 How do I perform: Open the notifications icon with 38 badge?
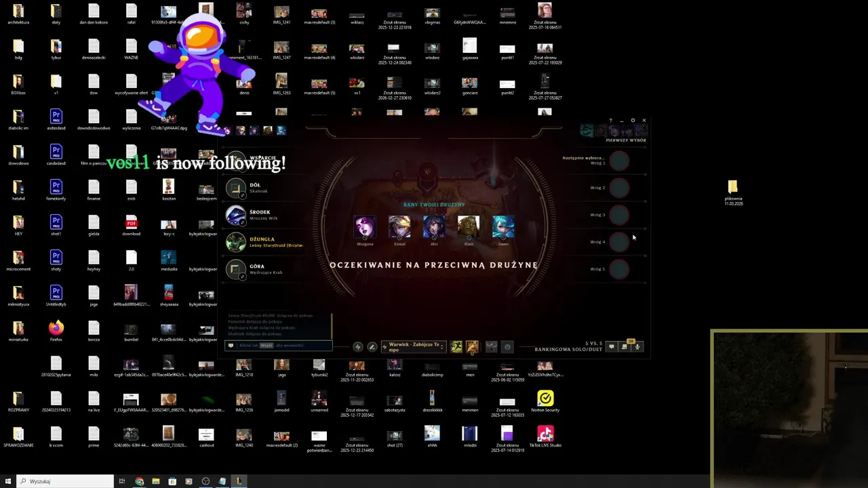click(x=625, y=347)
